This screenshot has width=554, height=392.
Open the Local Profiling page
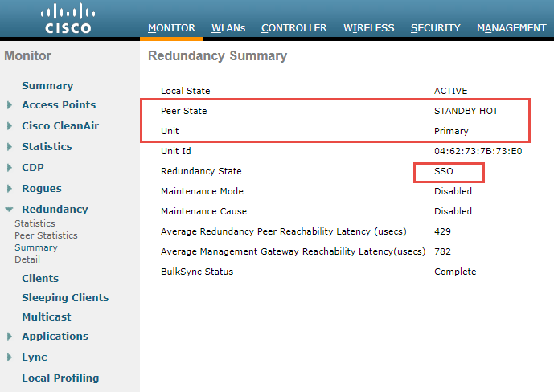point(60,378)
